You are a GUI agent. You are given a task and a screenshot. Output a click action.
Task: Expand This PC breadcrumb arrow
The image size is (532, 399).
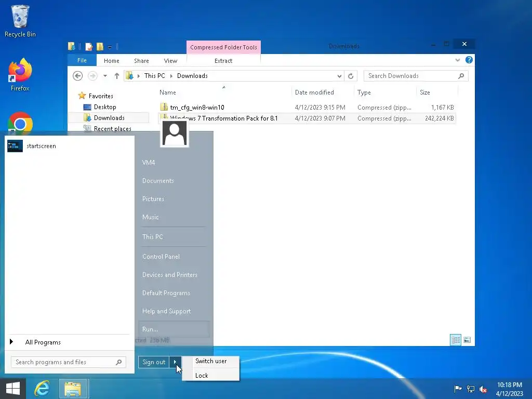[171, 76]
